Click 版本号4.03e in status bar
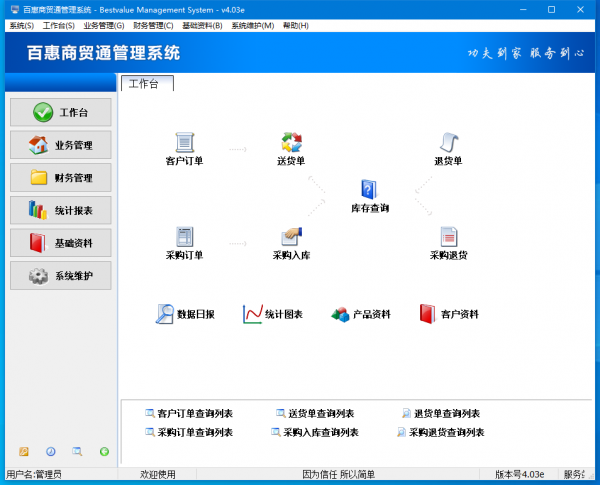The height and width of the screenshot is (485, 600). (519, 475)
